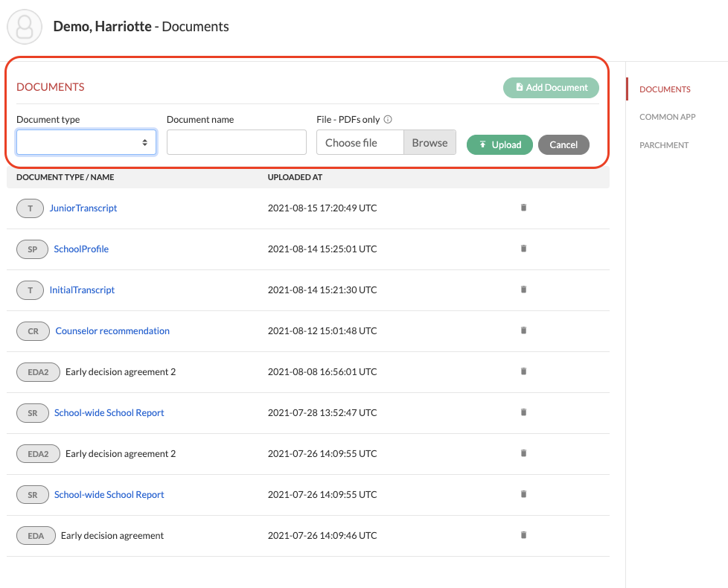The height and width of the screenshot is (588, 728).
Task: Click the Document name input field
Action: pos(236,142)
